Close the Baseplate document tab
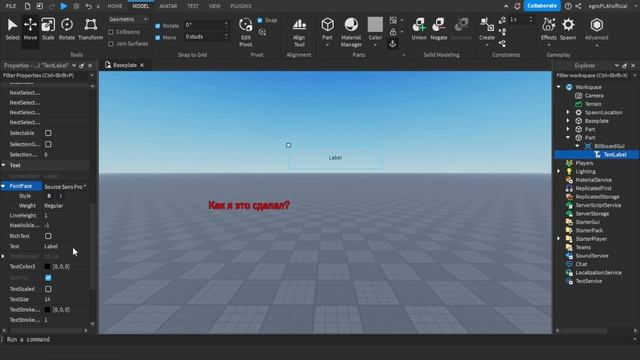Image resolution: width=640 pixels, height=360 pixels. (142, 65)
